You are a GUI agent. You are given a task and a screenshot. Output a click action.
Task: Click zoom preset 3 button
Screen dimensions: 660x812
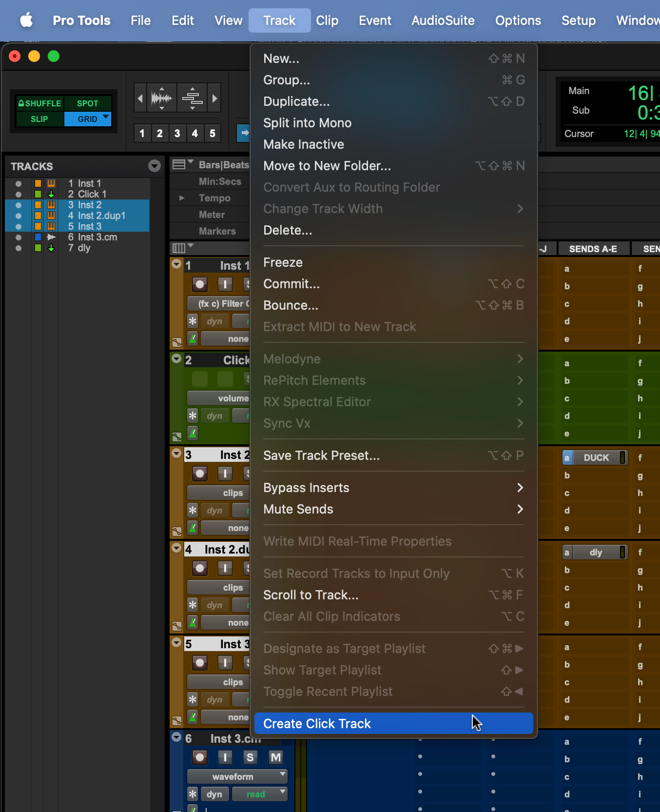(177, 133)
